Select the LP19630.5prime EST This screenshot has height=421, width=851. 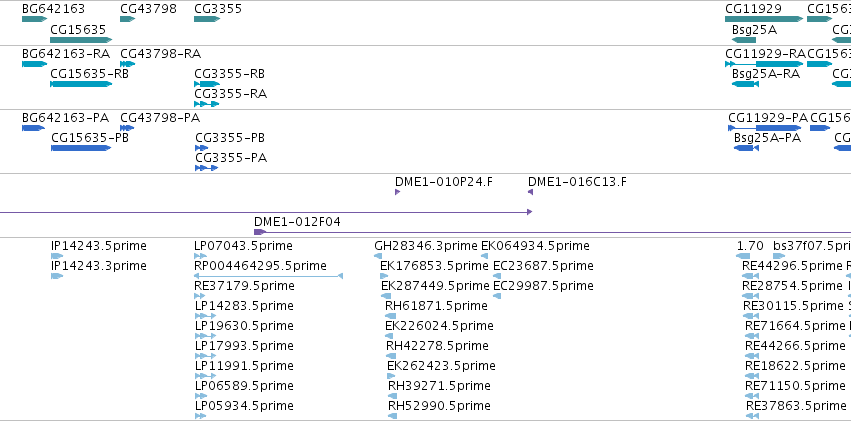(x=205, y=336)
